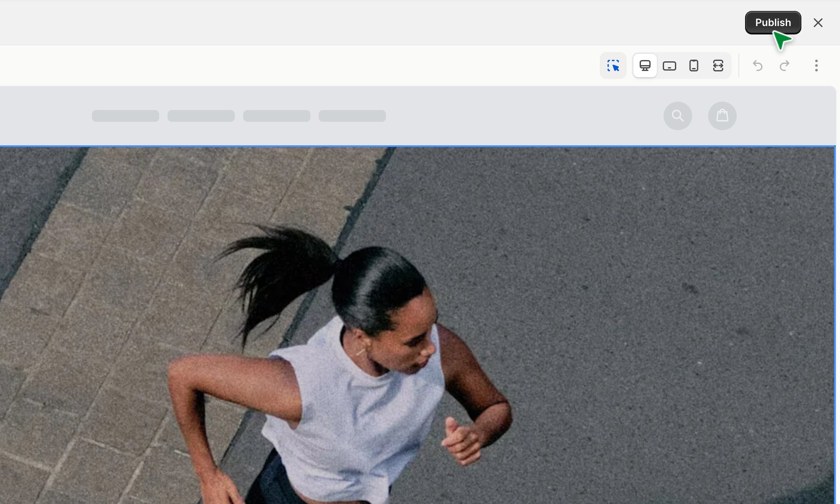
Task: Switch to fullscreen width preview
Action: 718,66
